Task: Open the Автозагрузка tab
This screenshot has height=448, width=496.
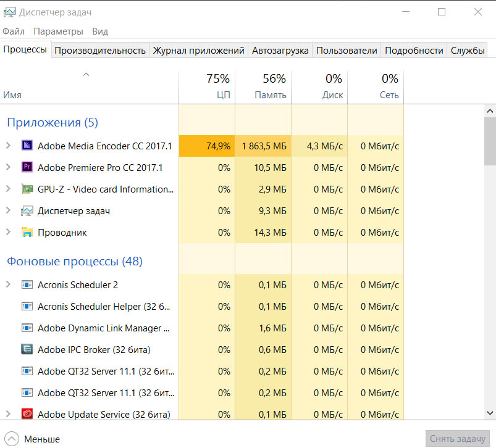Action: [280, 51]
